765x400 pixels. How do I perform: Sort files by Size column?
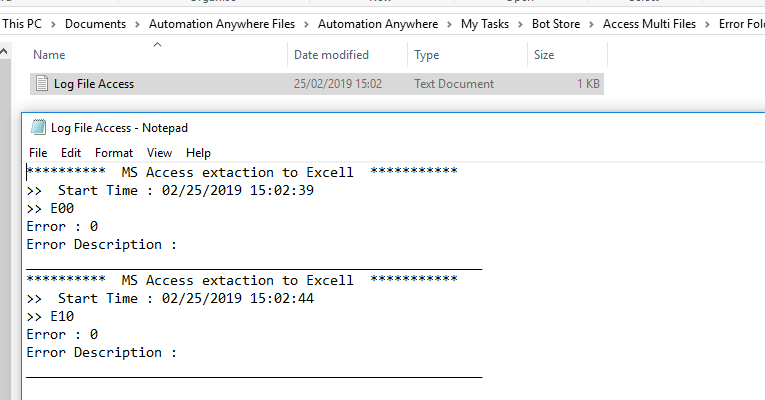tap(544, 55)
